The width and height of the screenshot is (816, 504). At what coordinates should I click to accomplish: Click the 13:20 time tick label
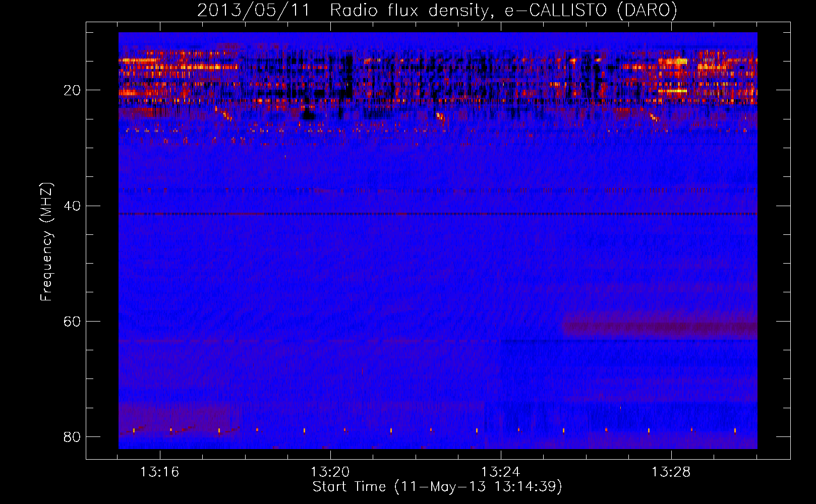[330, 472]
